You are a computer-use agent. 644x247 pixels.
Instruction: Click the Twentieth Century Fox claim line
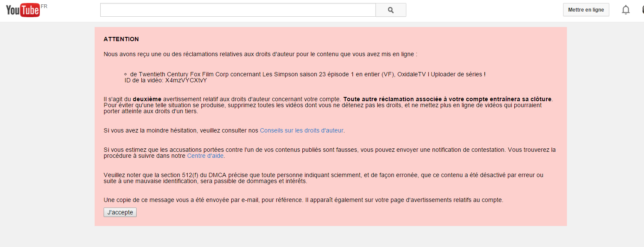[x=307, y=74]
